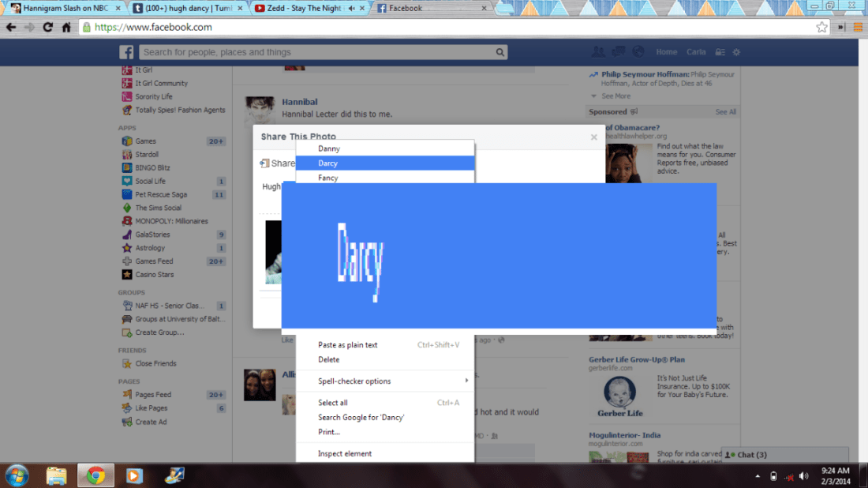Show hidden system tray icons

click(758, 476)
